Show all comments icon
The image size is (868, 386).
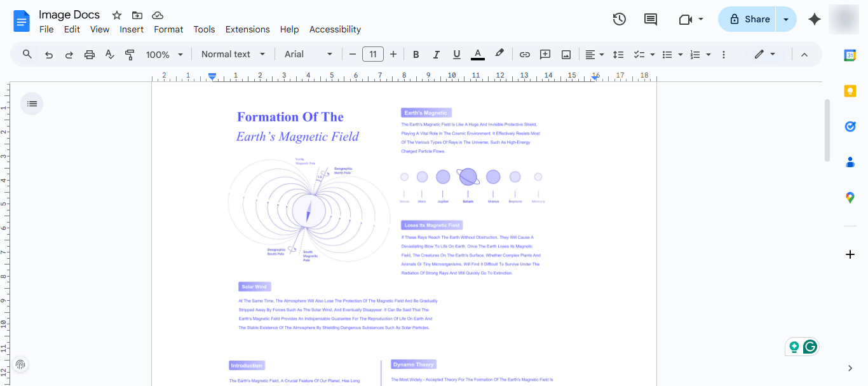651,19
